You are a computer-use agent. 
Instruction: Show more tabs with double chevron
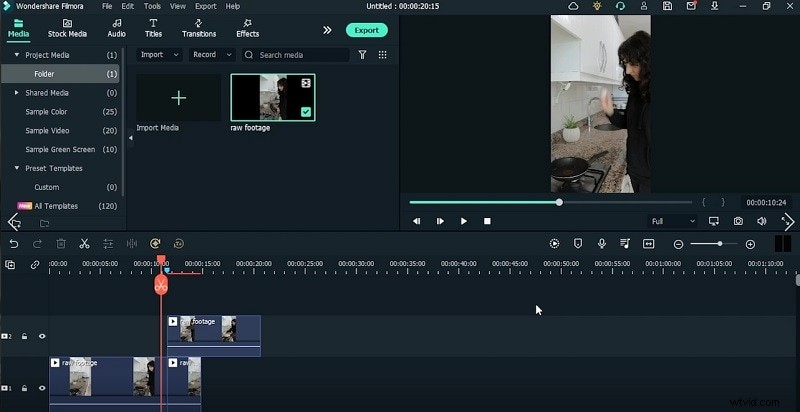(327, 30)
